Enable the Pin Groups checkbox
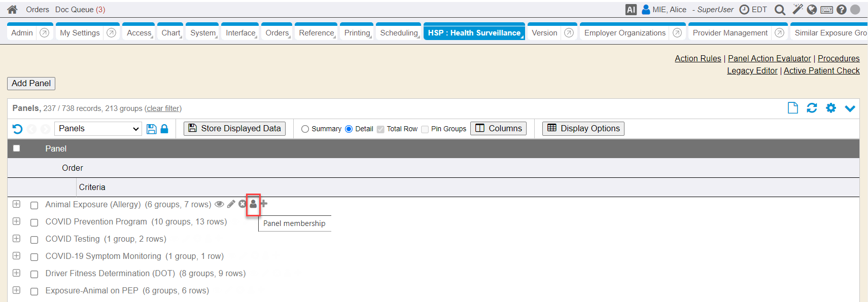 (x=425, y=129)
